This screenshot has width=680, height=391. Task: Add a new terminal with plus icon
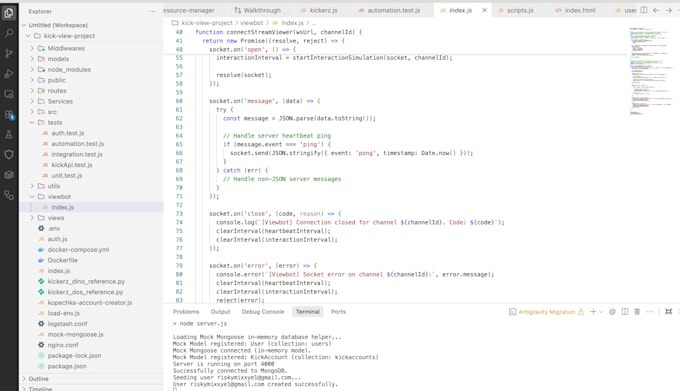pos(593,312)
